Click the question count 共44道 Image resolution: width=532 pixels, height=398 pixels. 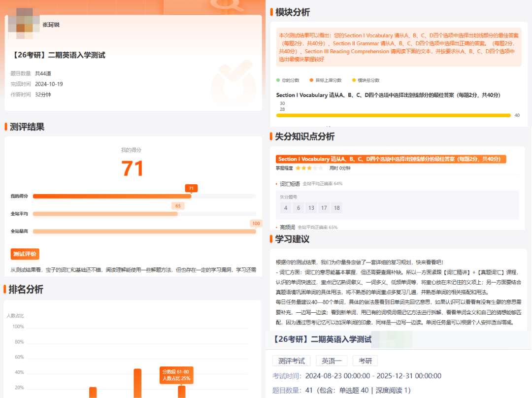[x=43, y=73]
